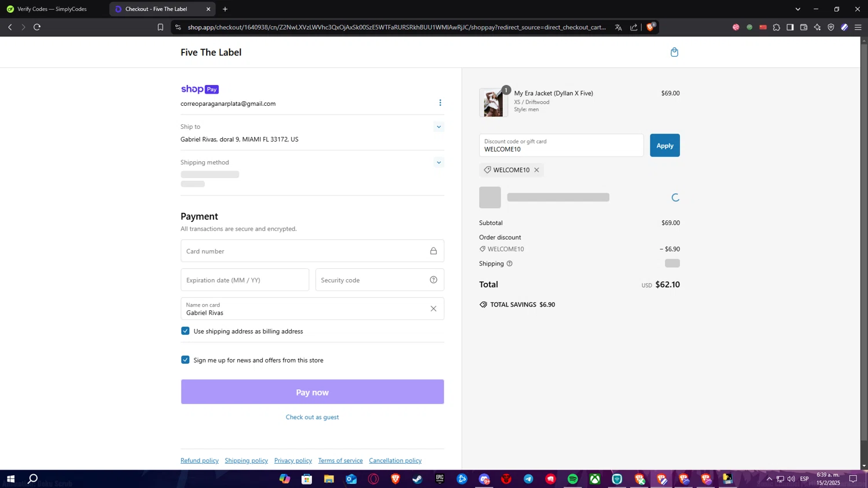
Task: Launch Spotify from the taskbar
Action: [572, 479]
